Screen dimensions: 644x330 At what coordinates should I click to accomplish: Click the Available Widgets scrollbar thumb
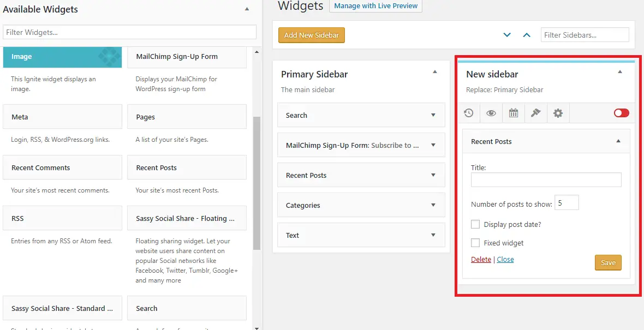point(257,183)
